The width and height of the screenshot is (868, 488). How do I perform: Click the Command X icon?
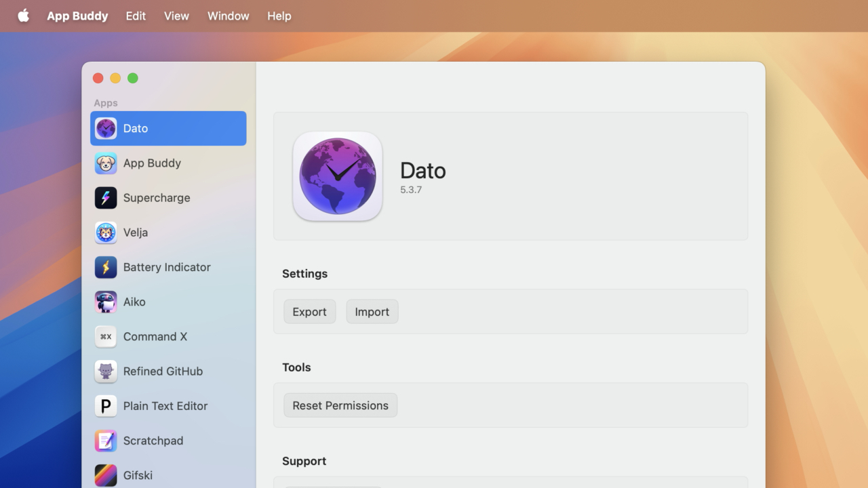point(106,336)
